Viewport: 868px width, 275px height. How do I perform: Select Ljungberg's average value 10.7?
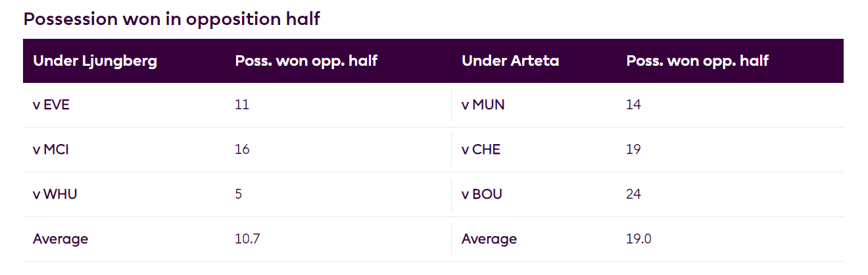click(x=247, y=239)
